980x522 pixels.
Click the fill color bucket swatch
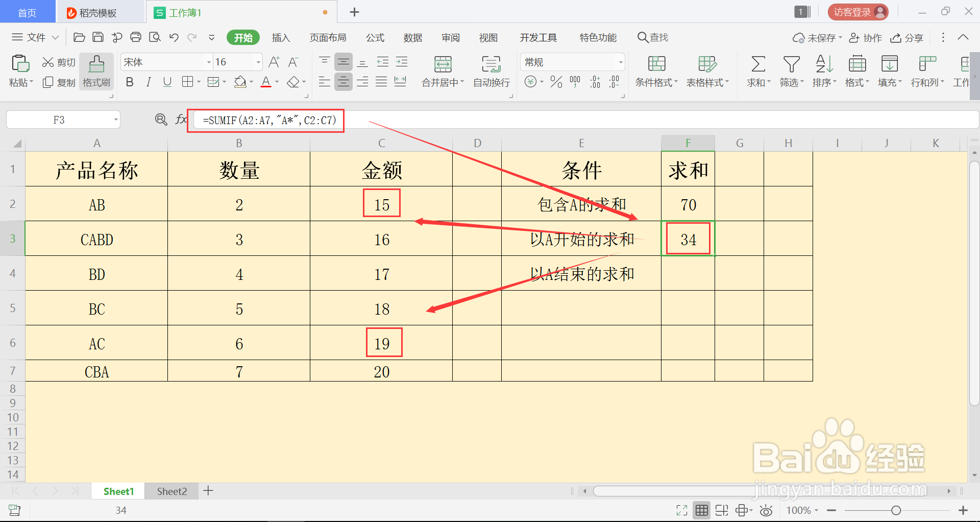tap(240, 82)
